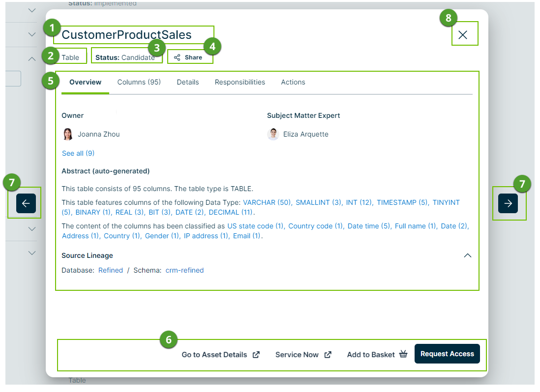Follow the crm-refined schema link

tap(184, 270)
